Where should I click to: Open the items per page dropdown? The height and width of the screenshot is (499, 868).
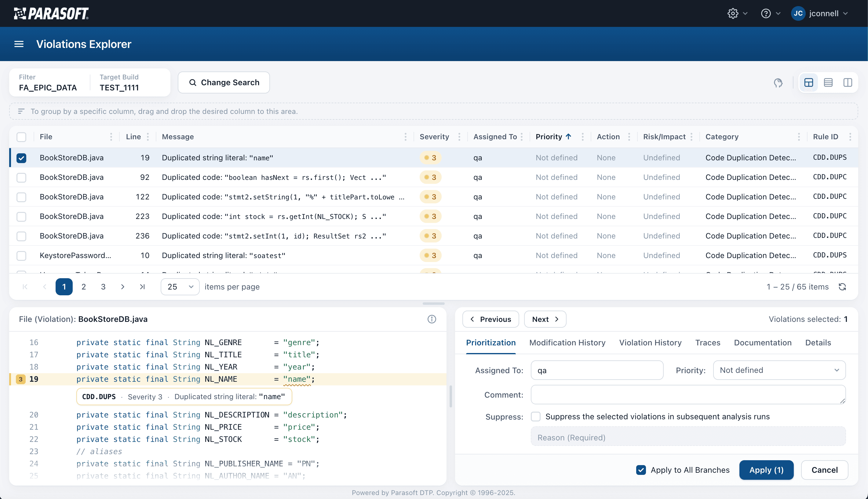point(180,286)
